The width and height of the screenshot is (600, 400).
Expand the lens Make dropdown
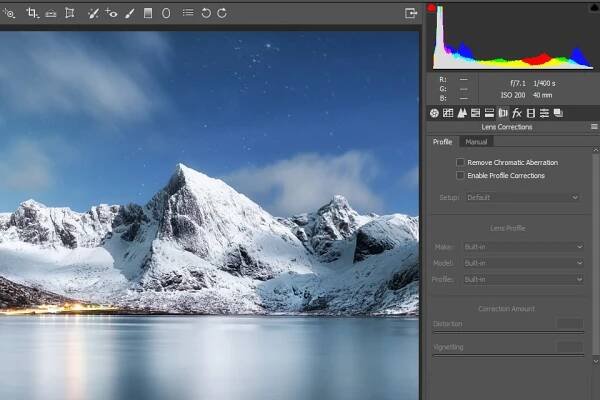pyautogui.click(x=523, y=247)
